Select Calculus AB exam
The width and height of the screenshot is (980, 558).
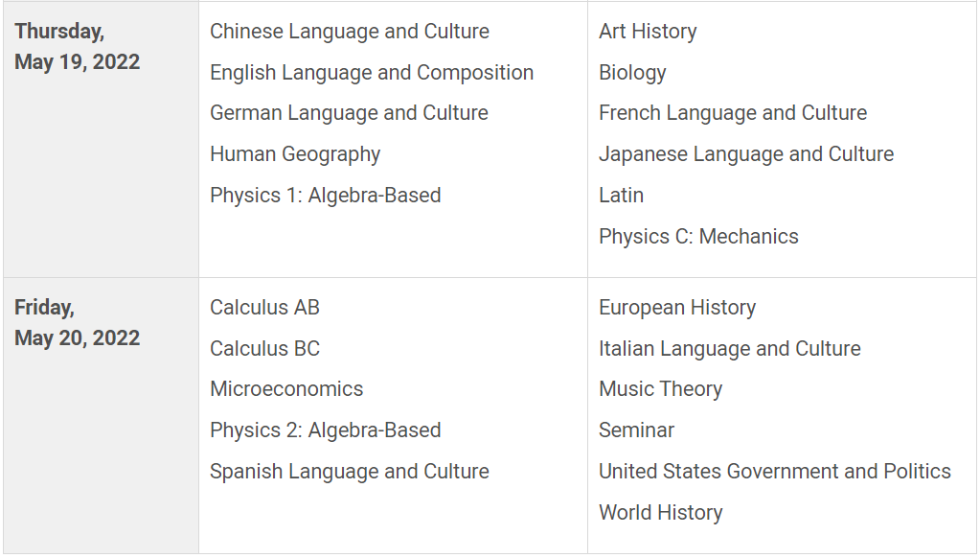[265, 308]
